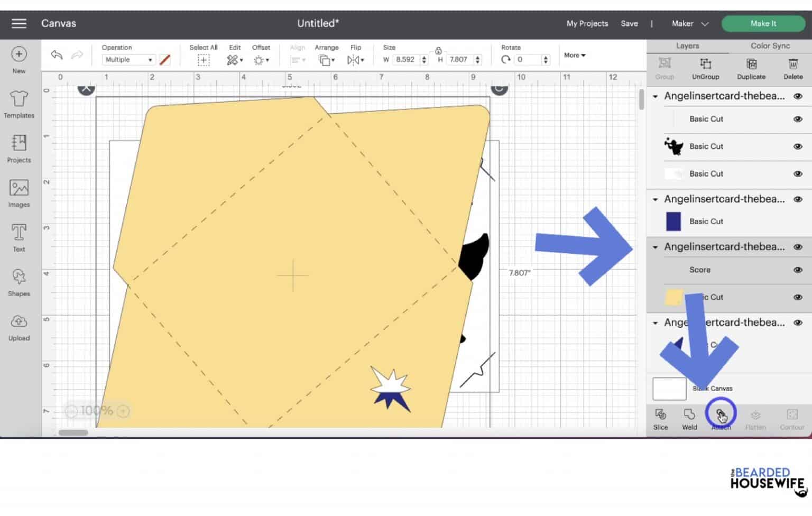Click the Make It button
This screenshot has height=516, width=812.
[x=763, y=23]
